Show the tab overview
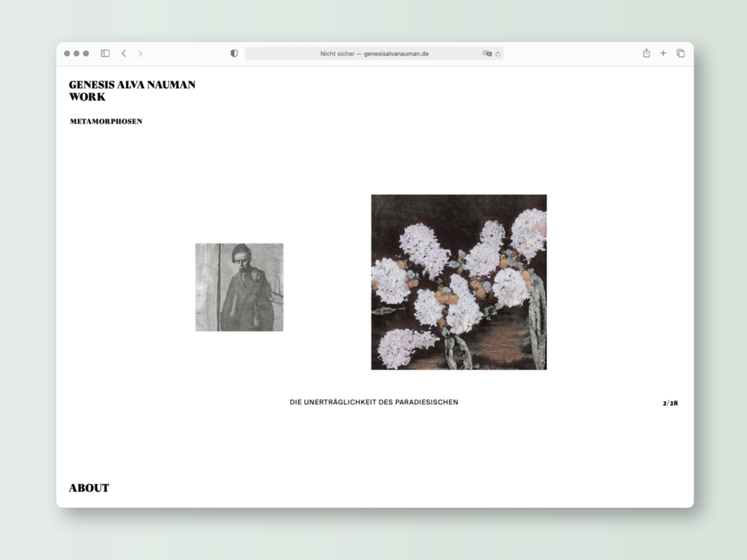Screen dimensions: 747x560 (681, 53)
